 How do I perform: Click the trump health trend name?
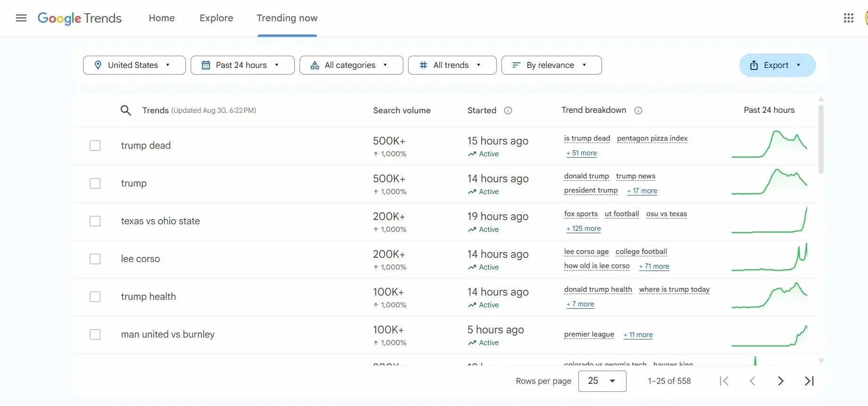[149, 296]
